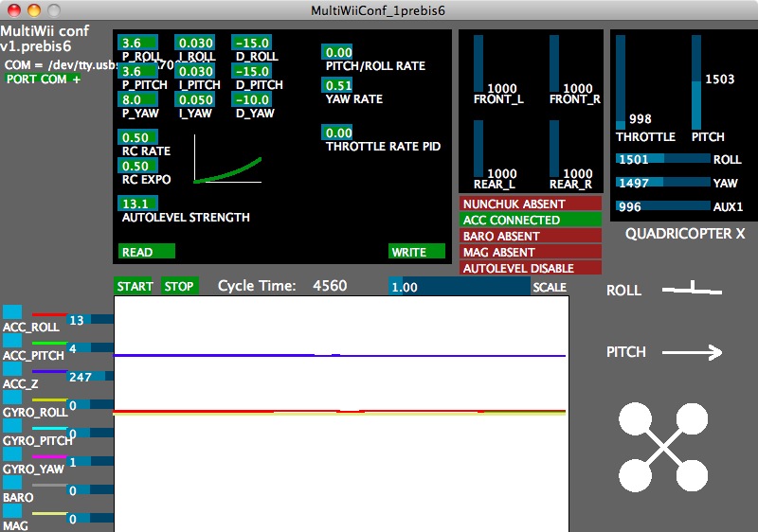Click the ACC_Z slider showing 247
The image size is (758, 532).
click(x=90, y=376)
